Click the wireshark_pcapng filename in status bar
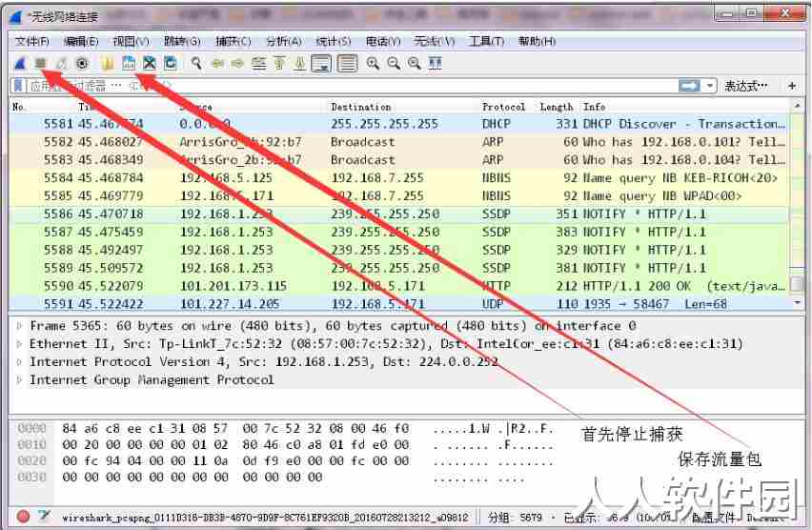Image resolution: width=812 pixels, height=530 pixels. point(265,517)
